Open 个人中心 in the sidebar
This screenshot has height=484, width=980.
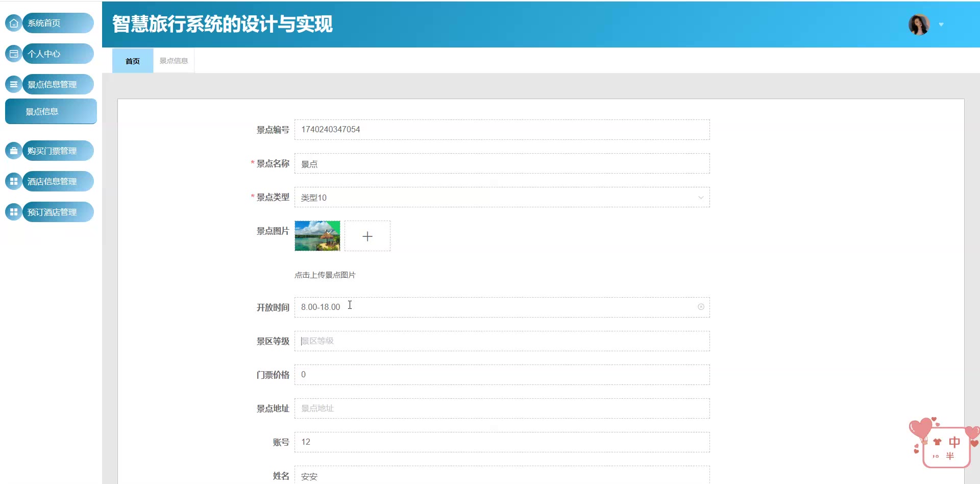click(58, 54)
